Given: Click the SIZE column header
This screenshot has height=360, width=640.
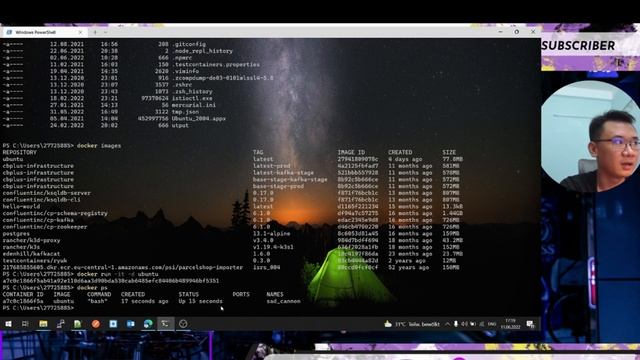Looking at the screenshot, I should coord(449,152).
